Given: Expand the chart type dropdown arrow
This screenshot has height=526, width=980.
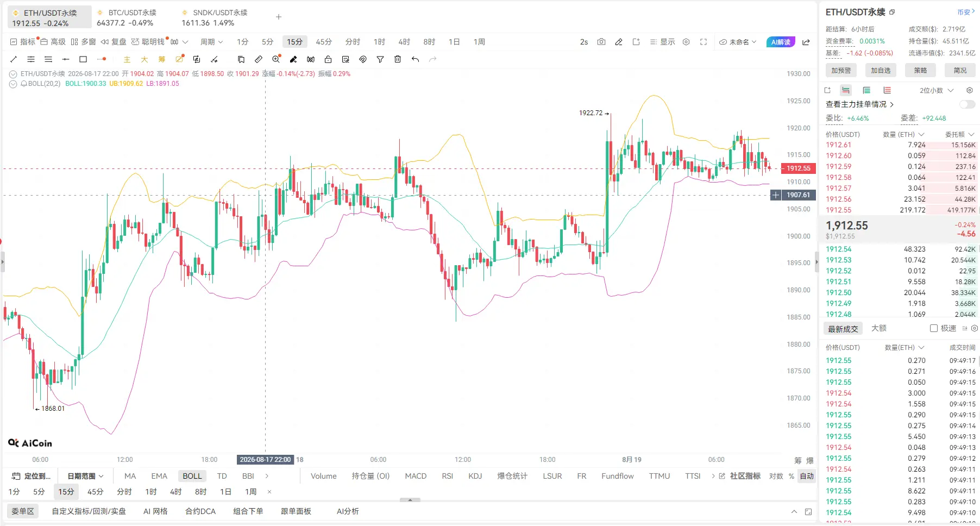Looking at the screenshot, I should pyautogui.click(x=185, y=42).
